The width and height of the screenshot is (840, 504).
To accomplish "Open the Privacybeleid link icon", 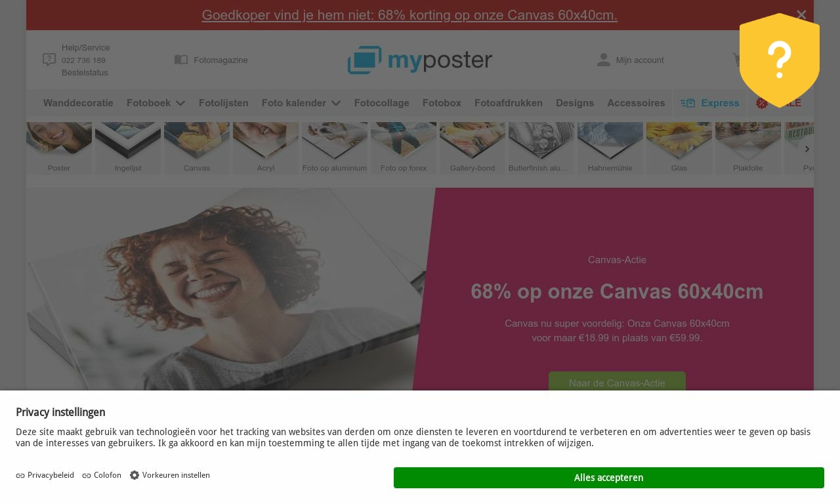I will point(20,475).
